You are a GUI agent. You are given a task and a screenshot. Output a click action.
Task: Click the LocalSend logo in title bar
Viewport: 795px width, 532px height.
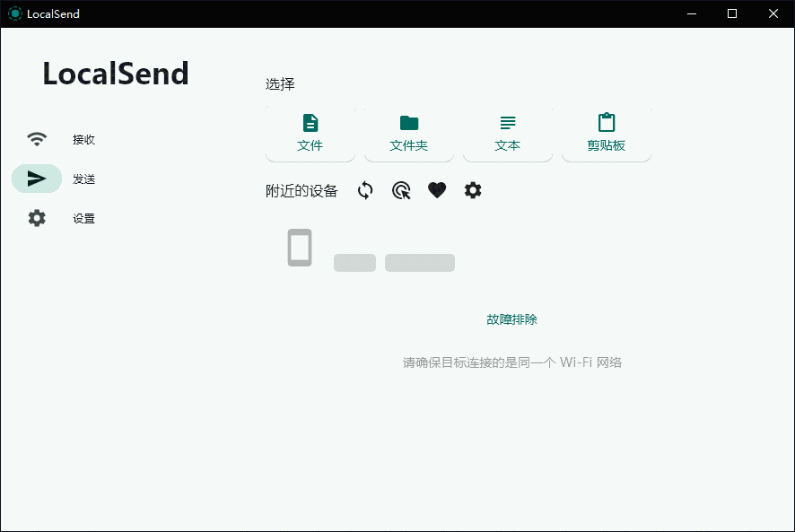tap(14, 13)
